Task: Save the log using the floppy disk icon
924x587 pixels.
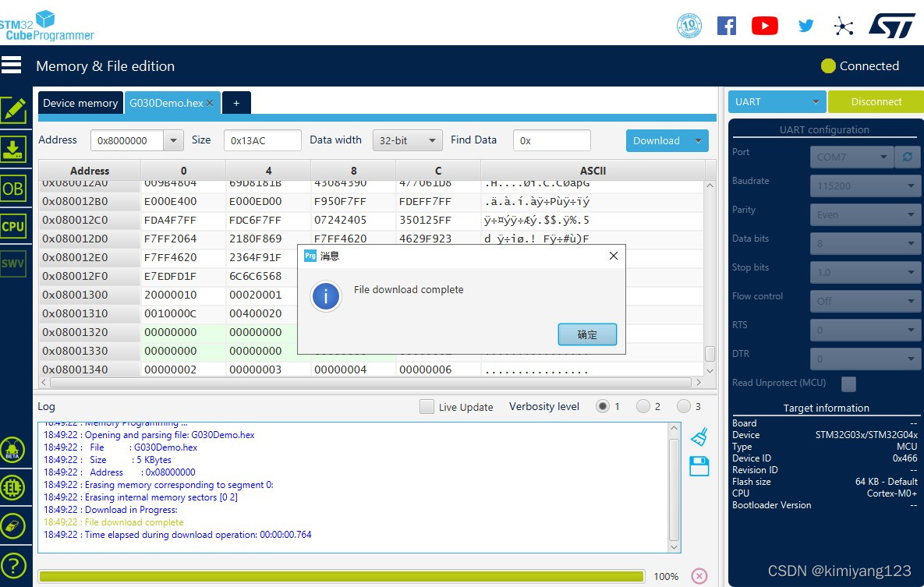Action: click(699, 465)
